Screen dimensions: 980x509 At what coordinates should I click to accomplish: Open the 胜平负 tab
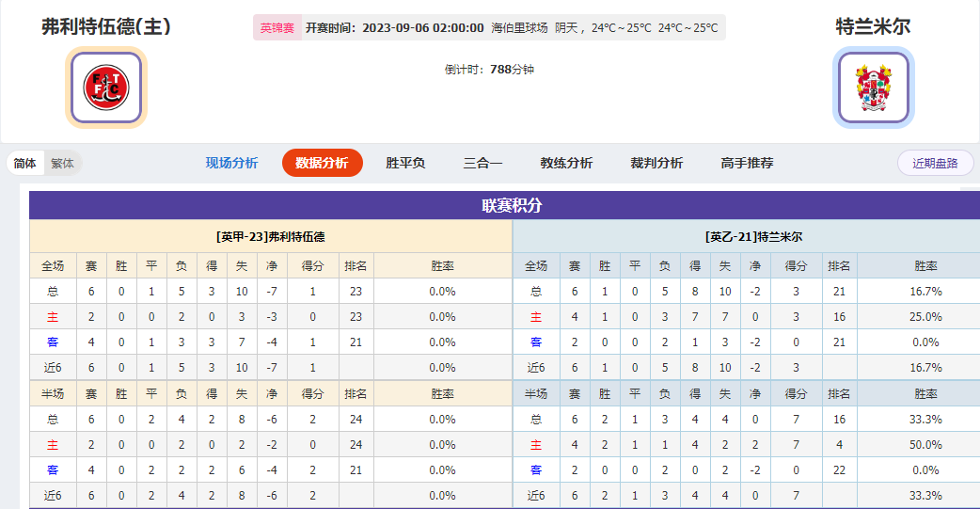click(x=405, y=163)
